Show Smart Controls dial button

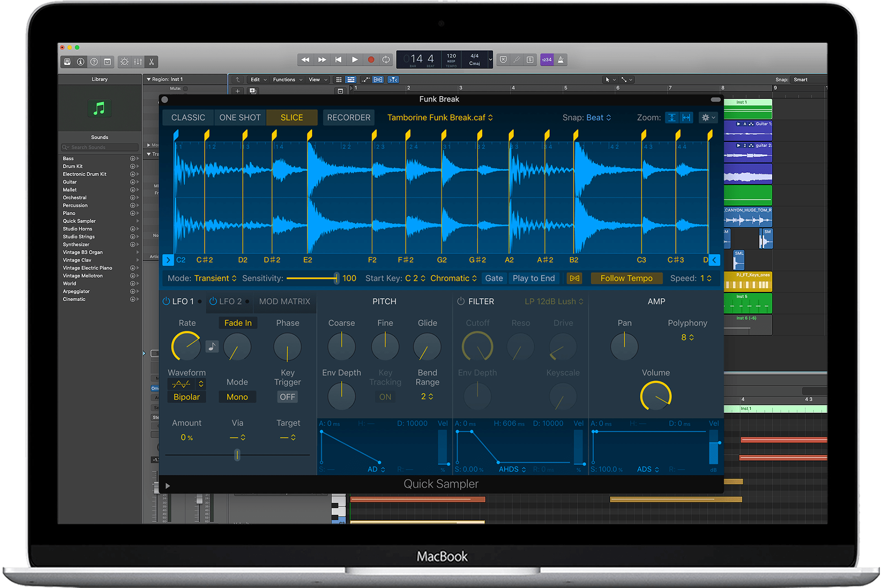pos(125,62)
